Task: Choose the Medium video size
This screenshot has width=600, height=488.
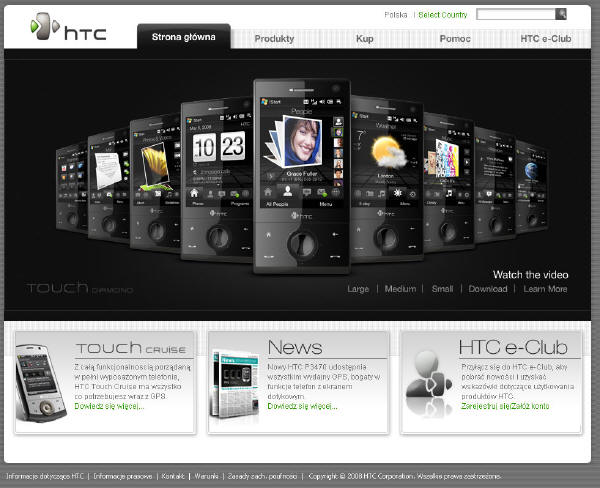Action: [x=400, y=289]
